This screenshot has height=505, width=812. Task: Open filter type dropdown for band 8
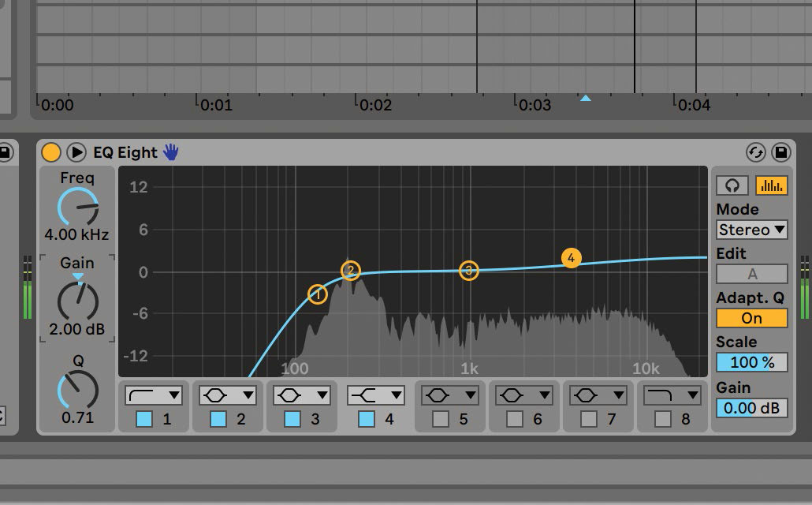pyautogui.click(x=672, y=395)
